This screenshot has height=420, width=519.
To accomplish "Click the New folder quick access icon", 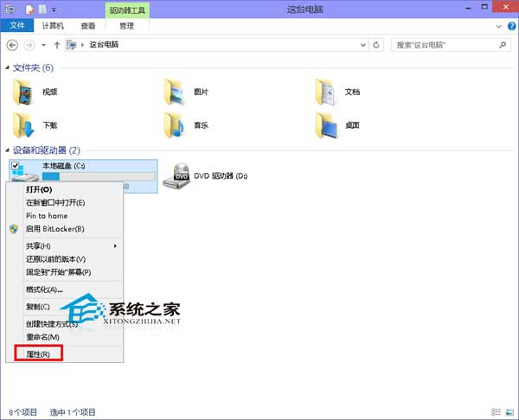I will click(42, 10).
